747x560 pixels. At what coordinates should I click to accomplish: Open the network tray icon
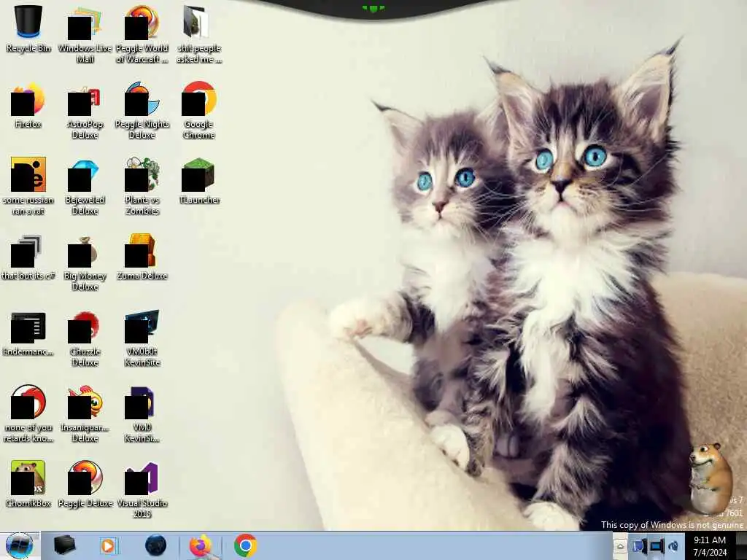click(657, 546)
